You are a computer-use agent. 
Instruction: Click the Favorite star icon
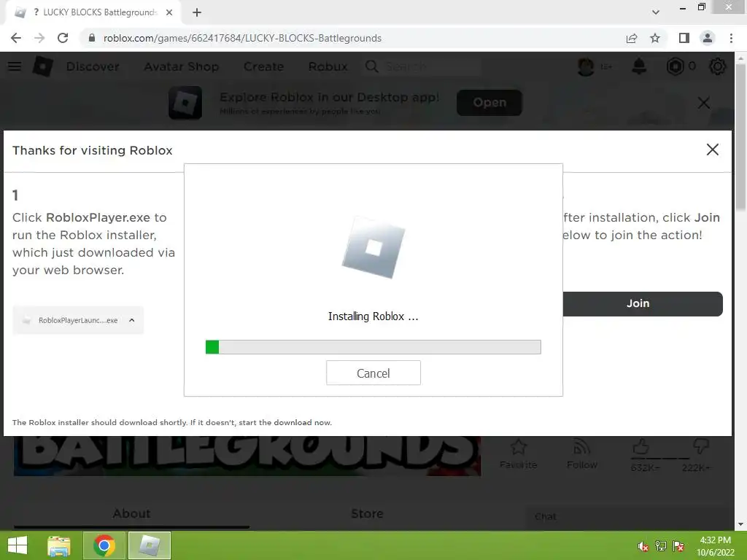coord(519,447)
